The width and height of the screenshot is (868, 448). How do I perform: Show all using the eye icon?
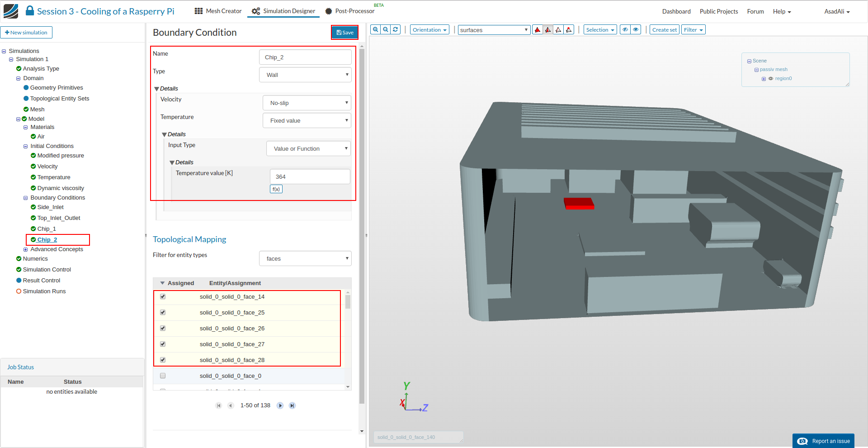(636, 30)
